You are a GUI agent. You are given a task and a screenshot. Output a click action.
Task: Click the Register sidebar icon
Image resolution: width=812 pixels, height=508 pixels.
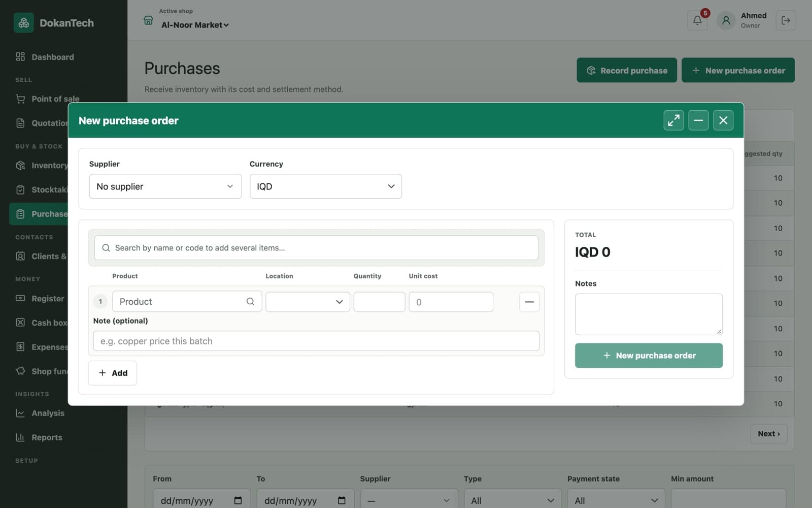tap(20, 298)
